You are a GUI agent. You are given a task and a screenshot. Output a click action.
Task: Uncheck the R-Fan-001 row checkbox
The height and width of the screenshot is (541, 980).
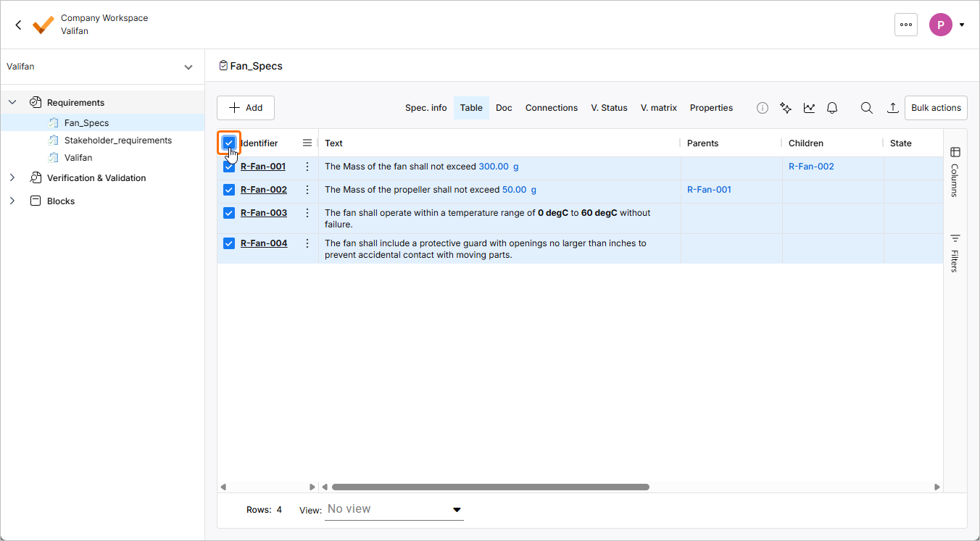click(x=229, y=167)
